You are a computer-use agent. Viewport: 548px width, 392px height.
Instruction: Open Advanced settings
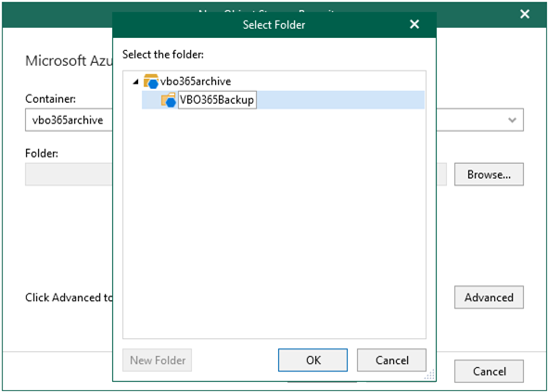(489, 297)
